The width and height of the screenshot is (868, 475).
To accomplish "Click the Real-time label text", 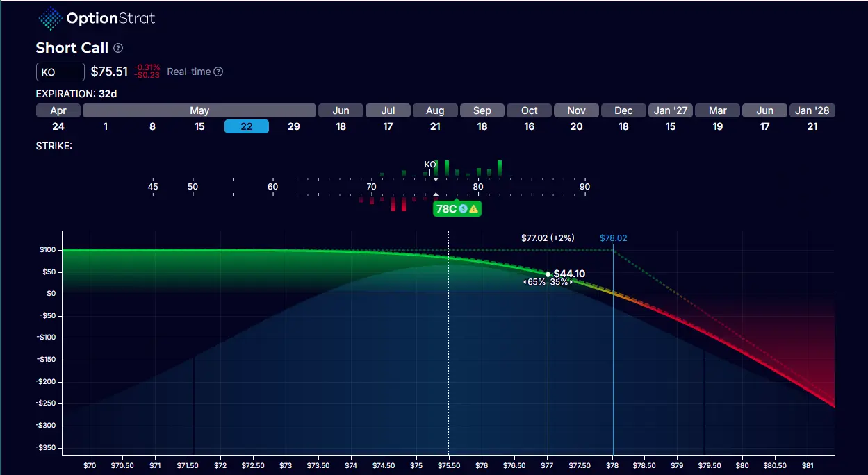I will point(188,72).
